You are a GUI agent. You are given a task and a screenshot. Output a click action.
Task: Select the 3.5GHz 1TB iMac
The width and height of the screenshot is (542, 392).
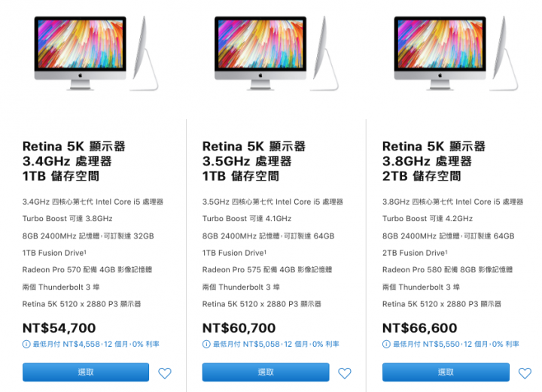click(266, 372)
